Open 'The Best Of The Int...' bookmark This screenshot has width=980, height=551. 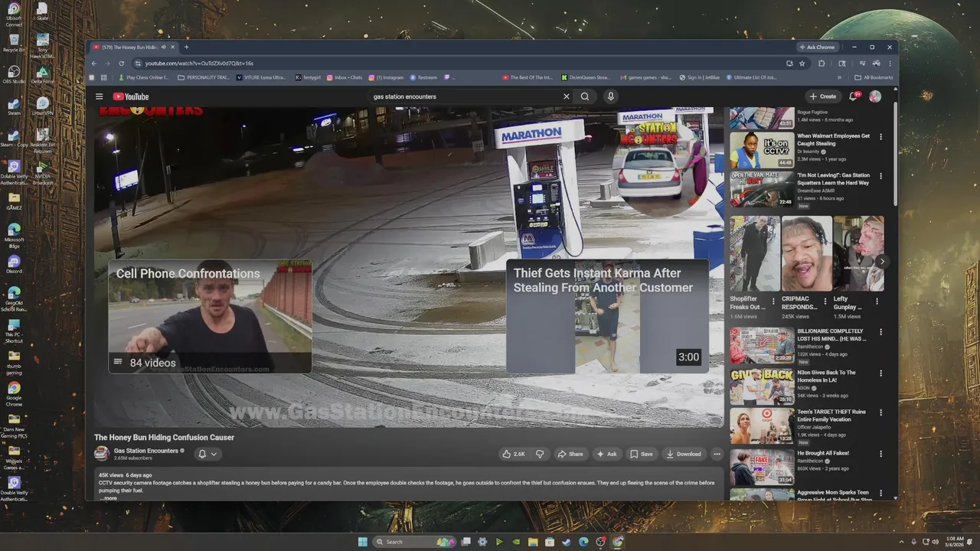point(528,77)
